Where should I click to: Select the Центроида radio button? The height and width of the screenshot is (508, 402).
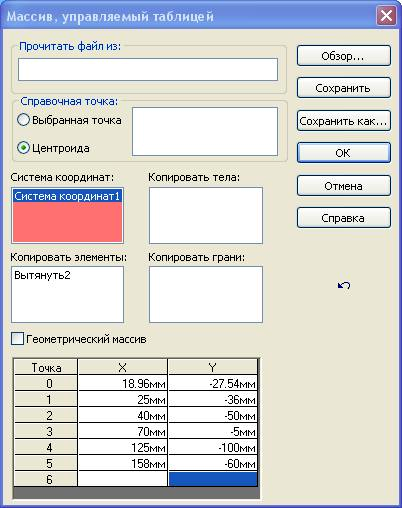tap(23, 148)
